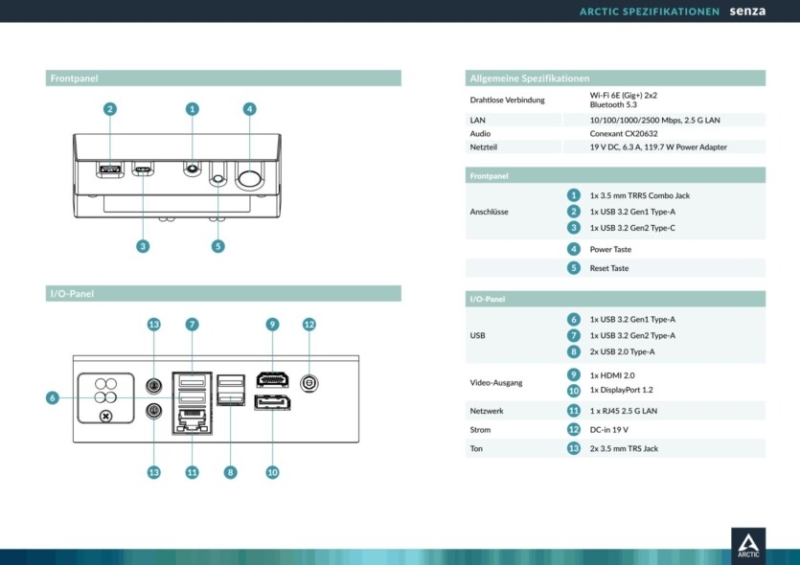Click the 'Bluetooth 5.3' value

click(613, 104)
